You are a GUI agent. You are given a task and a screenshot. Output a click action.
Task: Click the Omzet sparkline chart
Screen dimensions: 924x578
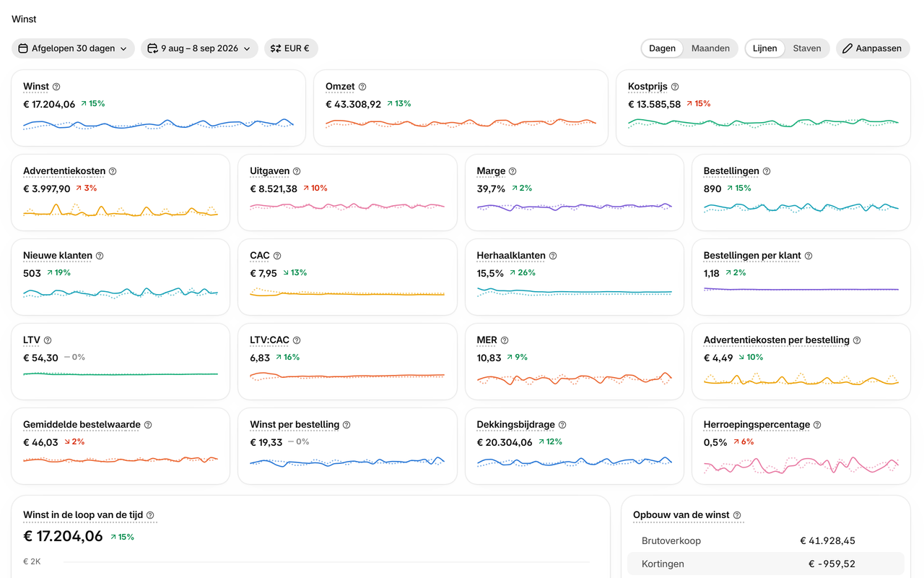461,123
